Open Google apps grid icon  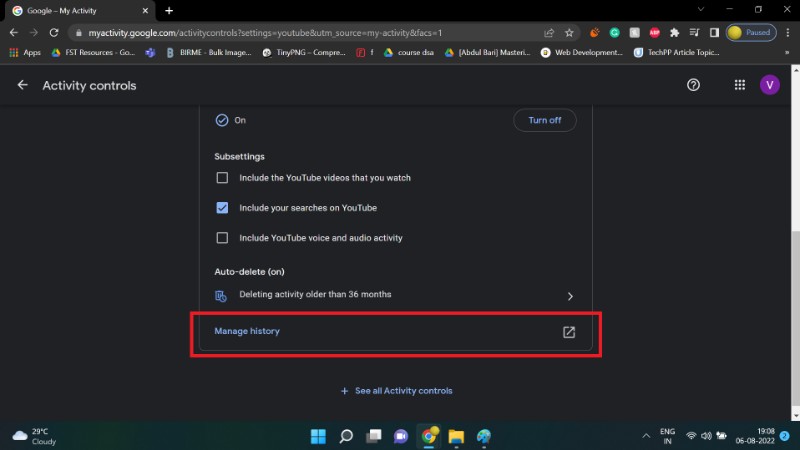coord(740,85)
